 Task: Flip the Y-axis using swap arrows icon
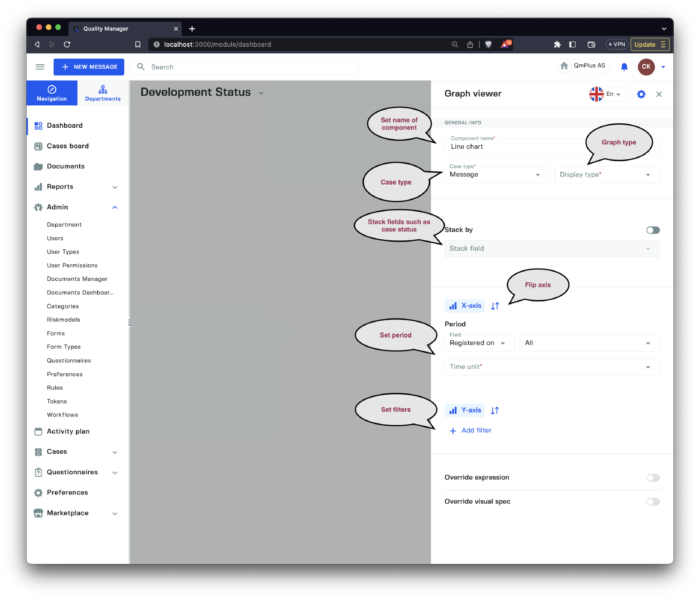495,411
